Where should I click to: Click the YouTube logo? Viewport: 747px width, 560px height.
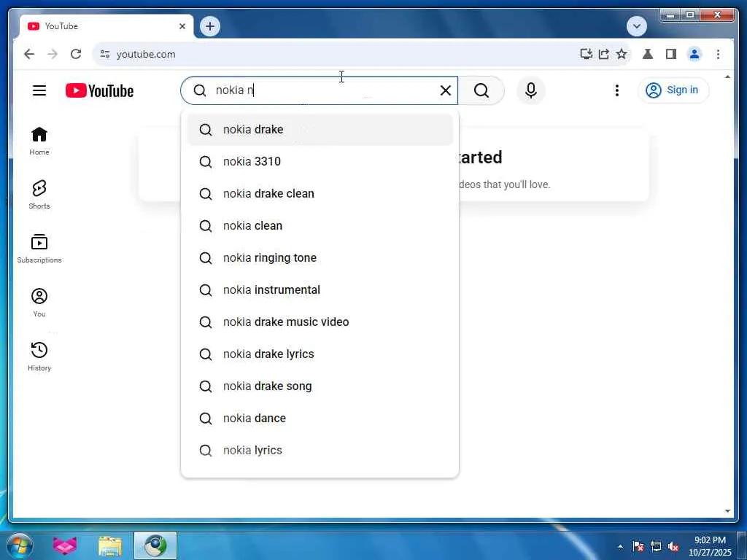point(99,90)
